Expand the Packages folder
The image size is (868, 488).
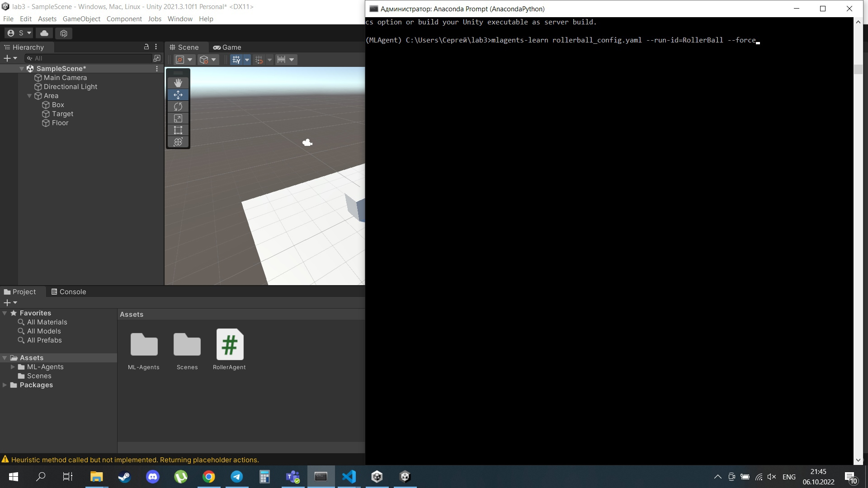5,385
